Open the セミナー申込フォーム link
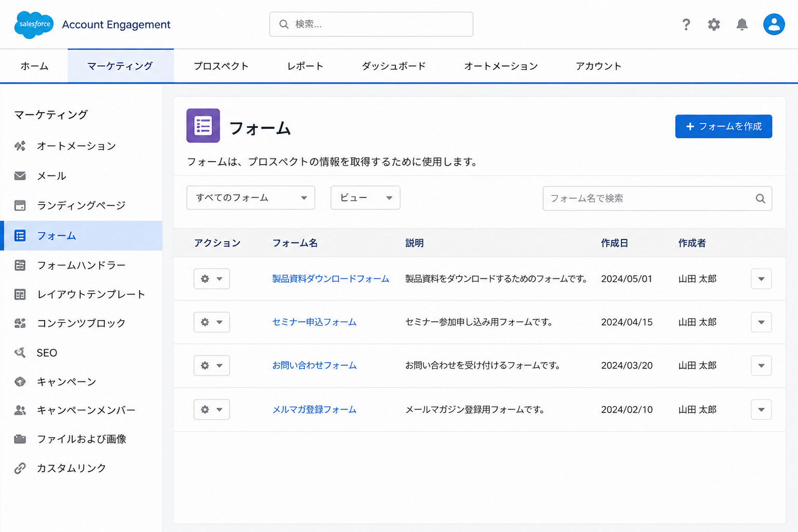The width and height of the screenshot is (798, 532). click(x=314, y=322)
